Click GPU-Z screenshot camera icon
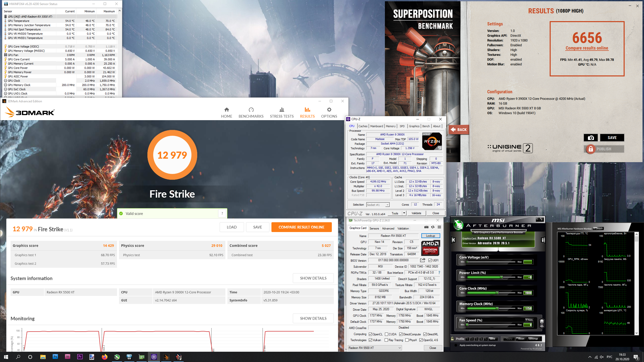This screenshot has width=644, height=362. 426,227
